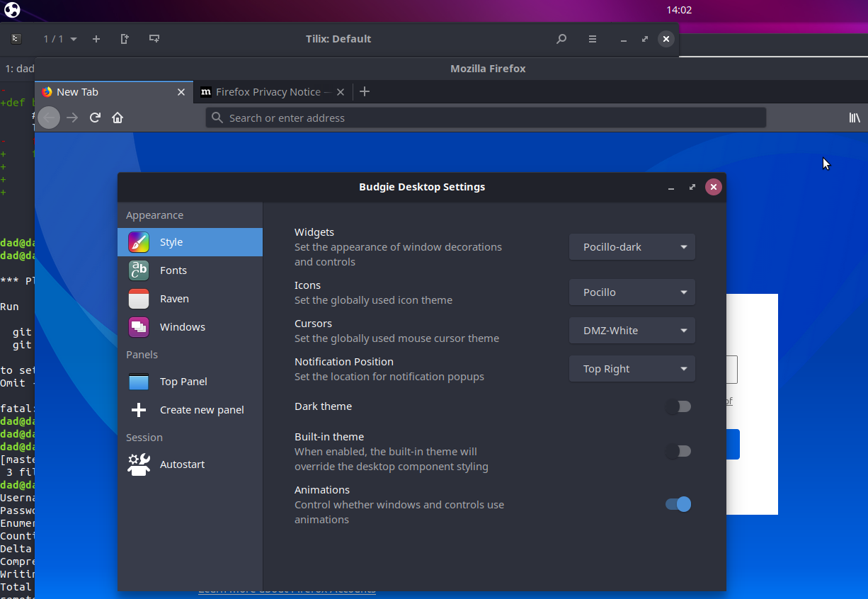Close the Budgie Desktop Settings window
The height and width of the screenshot is (599, 868).
714,187
